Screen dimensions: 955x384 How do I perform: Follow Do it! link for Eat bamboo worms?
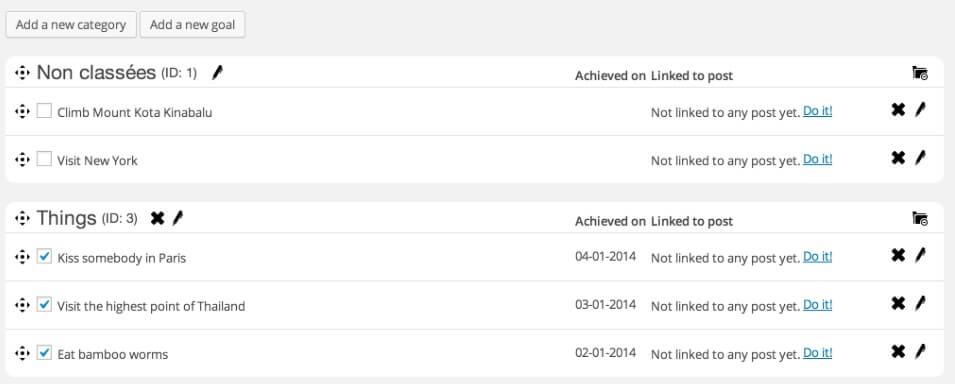(817, 352)
